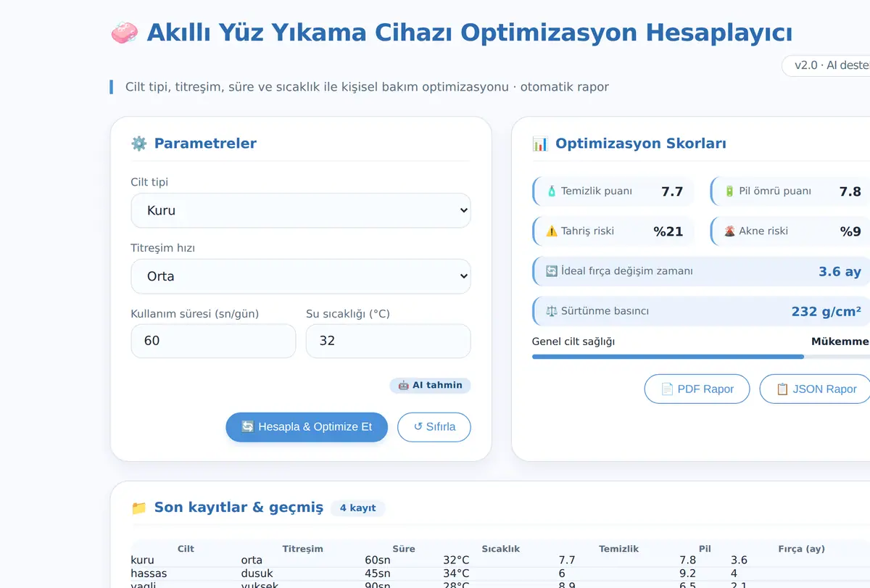Viewport: 870px width, 588px height.
Task: Click the hassas cell in history table
Action: click(149, 573)
